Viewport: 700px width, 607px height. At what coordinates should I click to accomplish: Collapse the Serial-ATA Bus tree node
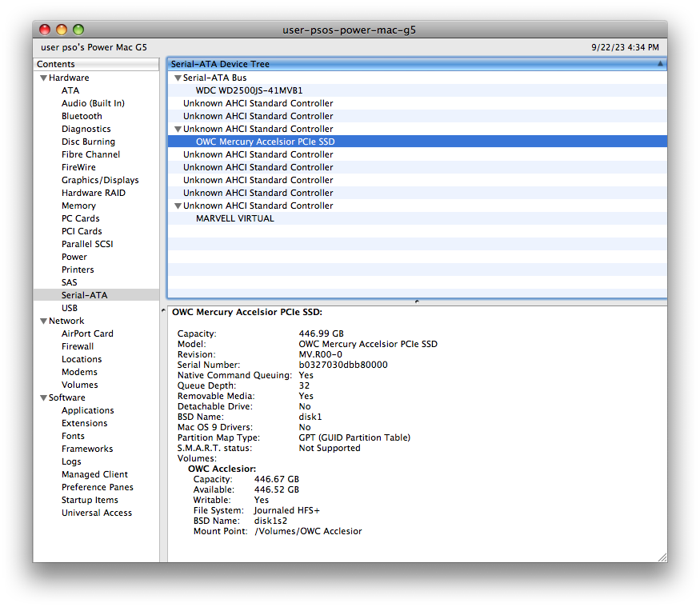(x=178, y=78)
